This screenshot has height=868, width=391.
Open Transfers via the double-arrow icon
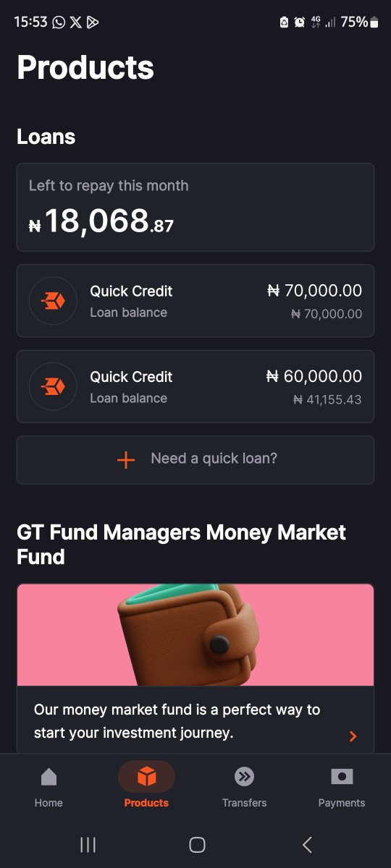point(245,777)
